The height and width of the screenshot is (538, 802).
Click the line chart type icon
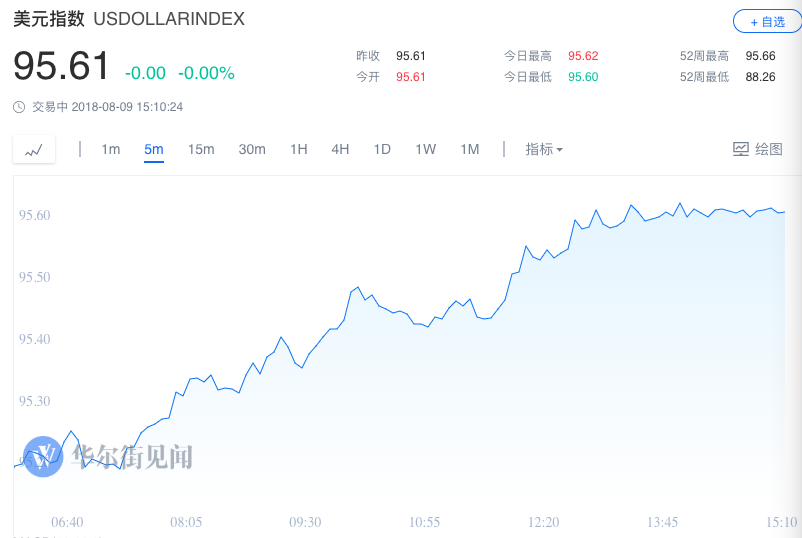34,149
